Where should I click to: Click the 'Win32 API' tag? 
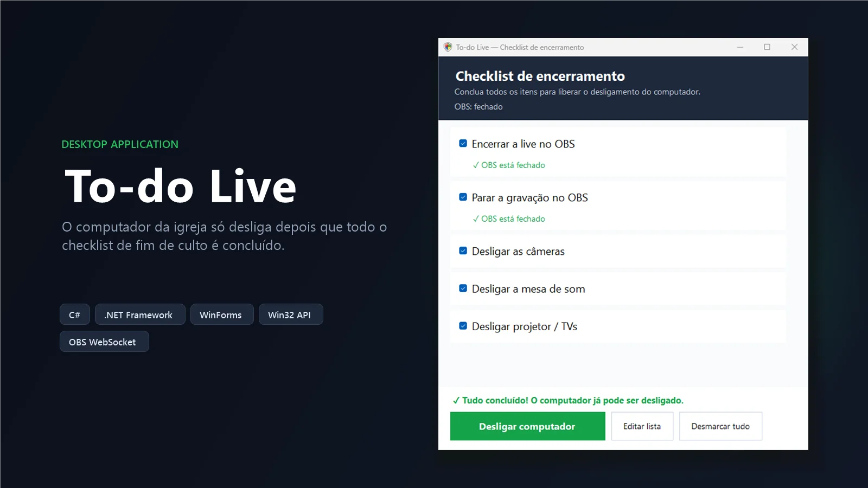pyautogui.click(x=291, y=314)
